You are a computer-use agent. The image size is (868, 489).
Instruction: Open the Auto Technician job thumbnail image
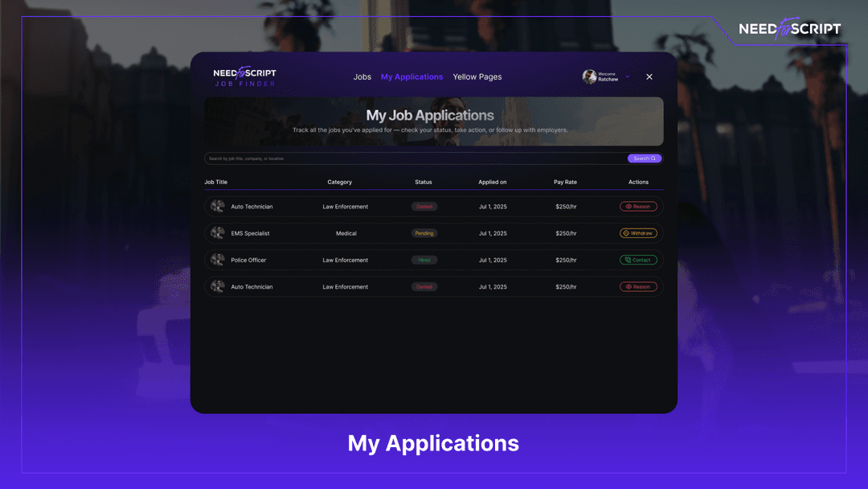(217, 206)
